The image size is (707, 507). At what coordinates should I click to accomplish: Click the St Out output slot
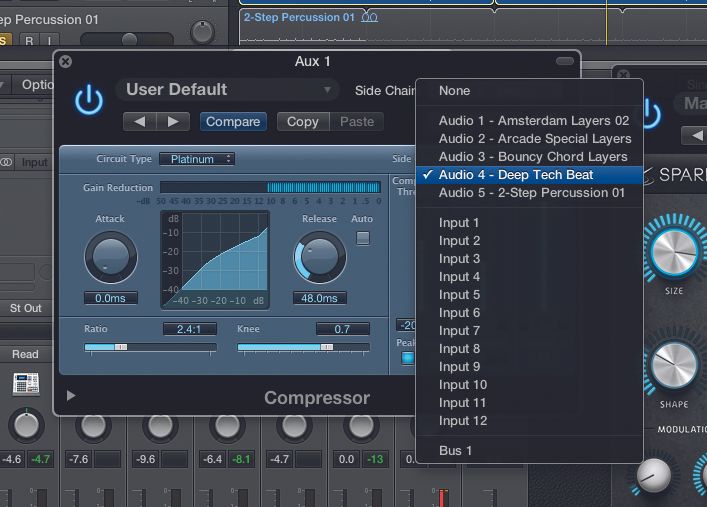(x=25, y=308)
